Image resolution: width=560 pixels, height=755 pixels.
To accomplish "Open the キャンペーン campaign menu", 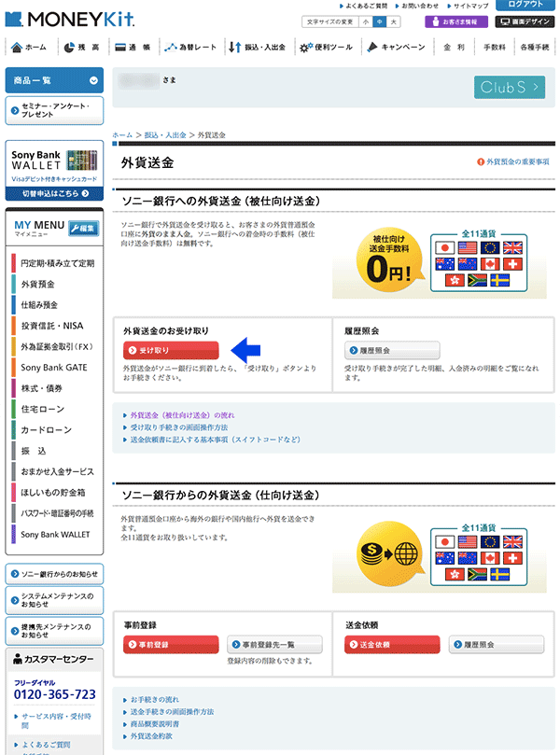I will pos(396,48).
